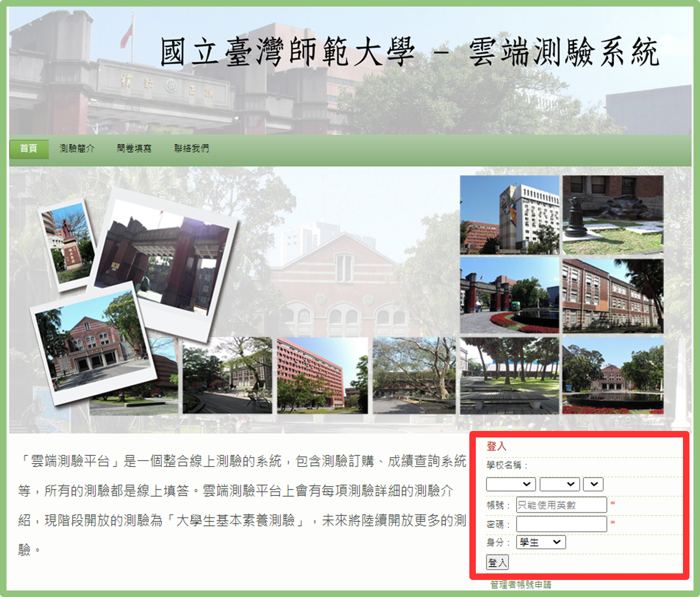Open the 身分 dropdown showing 學生

(541, 542)
